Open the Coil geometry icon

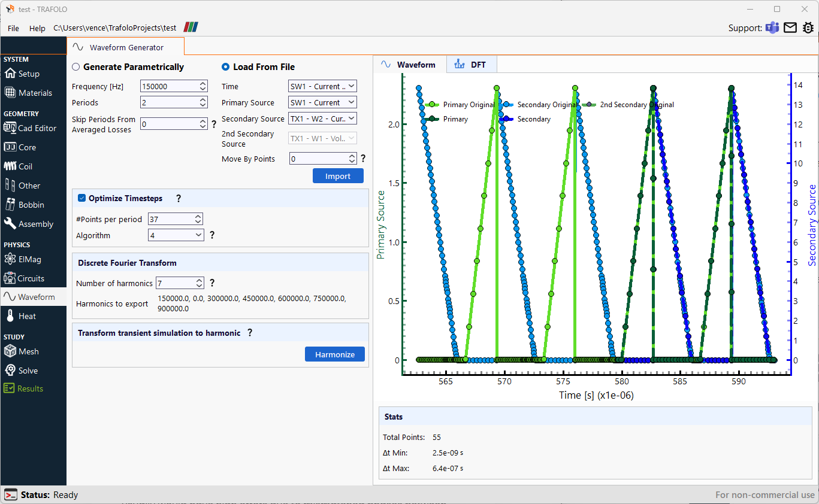10,166
